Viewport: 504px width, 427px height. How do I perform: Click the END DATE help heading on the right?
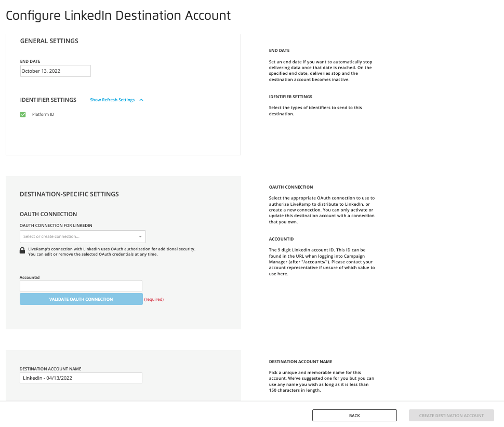click(280, 50)
